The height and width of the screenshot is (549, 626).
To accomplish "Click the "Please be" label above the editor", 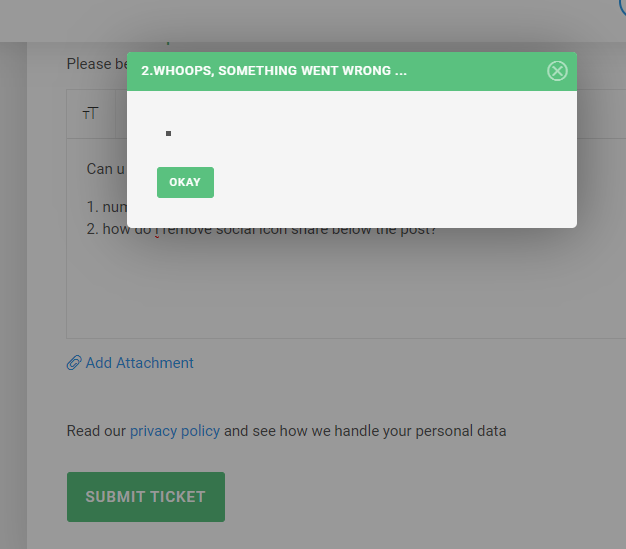I will tap(97, 64).
